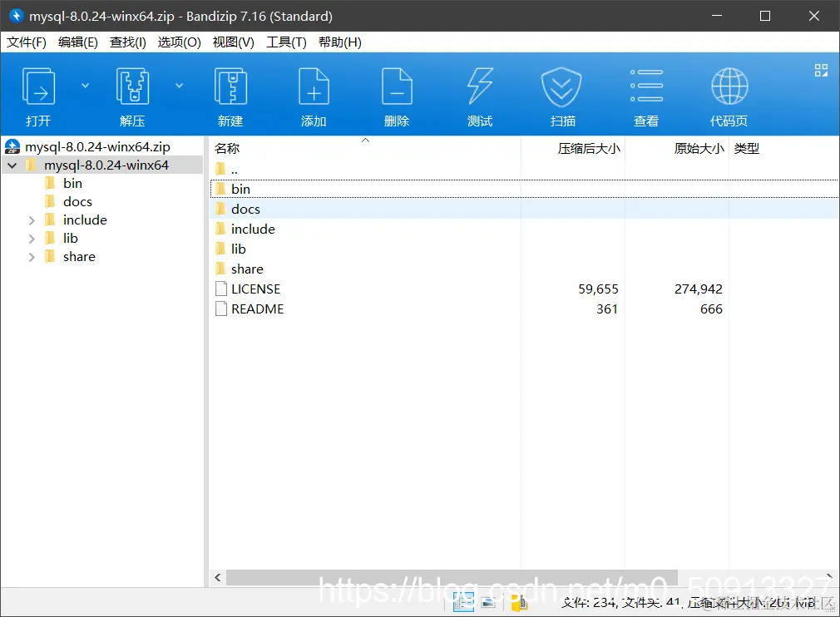
Task: Click the Scan (扫描) shield icon
Action: (x=561, y=86)
